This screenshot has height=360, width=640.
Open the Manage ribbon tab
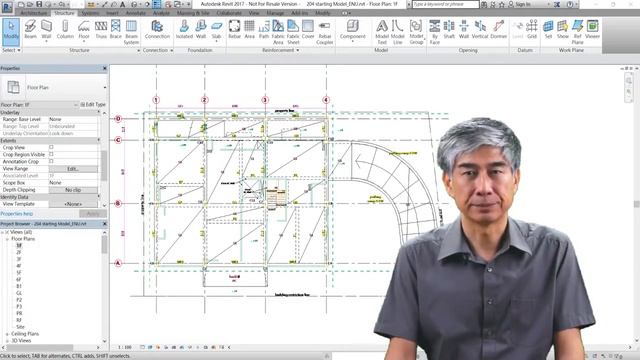click(275, 13)
